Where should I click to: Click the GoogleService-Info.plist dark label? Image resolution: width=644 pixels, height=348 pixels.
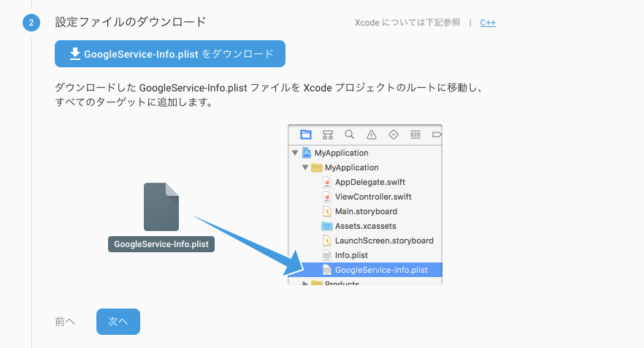pos(161,244)
